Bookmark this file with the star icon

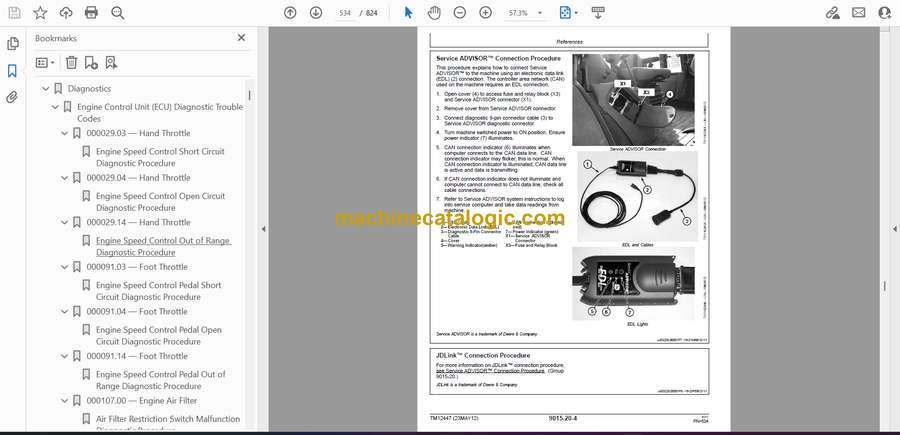click(x=40, y=13)
